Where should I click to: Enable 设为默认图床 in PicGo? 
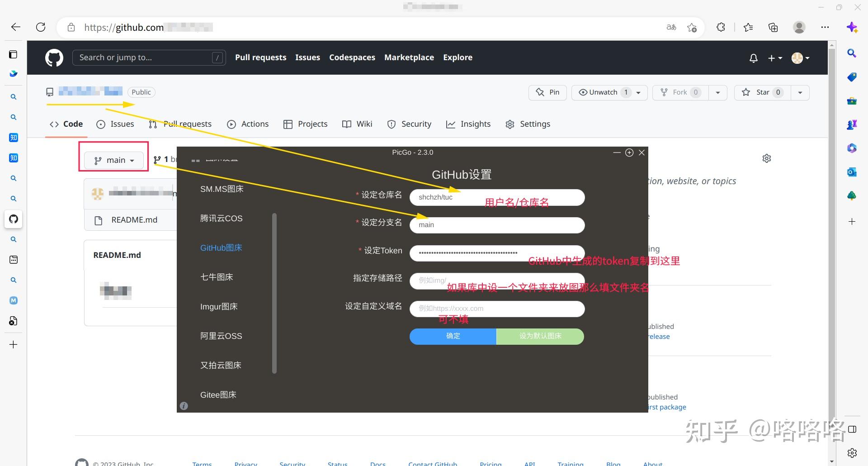(x=539, y=336)
